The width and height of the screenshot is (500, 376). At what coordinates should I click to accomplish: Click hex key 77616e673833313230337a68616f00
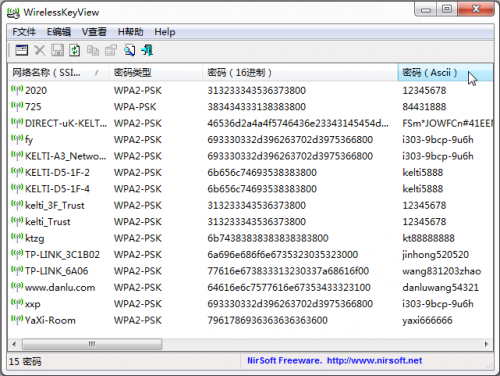pyautogui.click(x=288, y=271)
